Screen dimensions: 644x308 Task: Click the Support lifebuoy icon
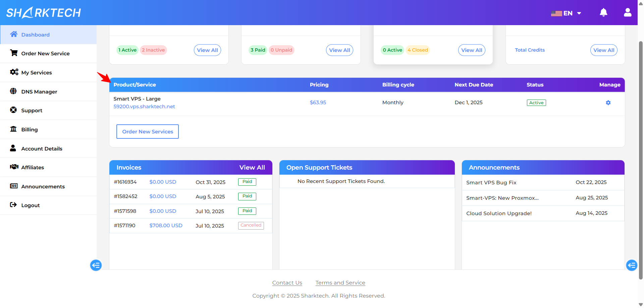pos(13,110)
